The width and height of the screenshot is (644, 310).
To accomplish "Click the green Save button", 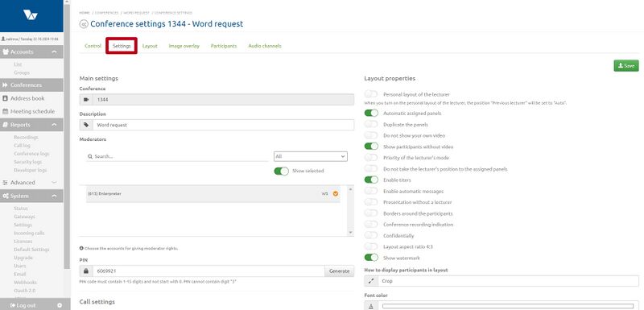I will (x=626, y=66).
